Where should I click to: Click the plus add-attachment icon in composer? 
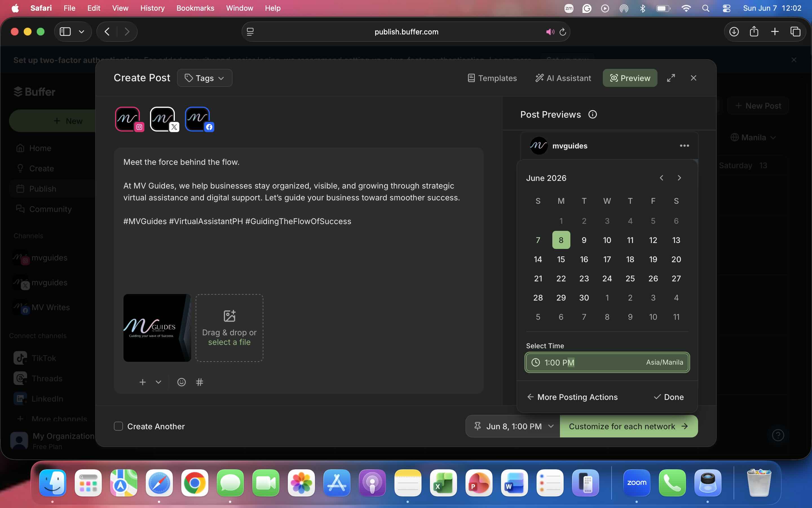point(143,382)
